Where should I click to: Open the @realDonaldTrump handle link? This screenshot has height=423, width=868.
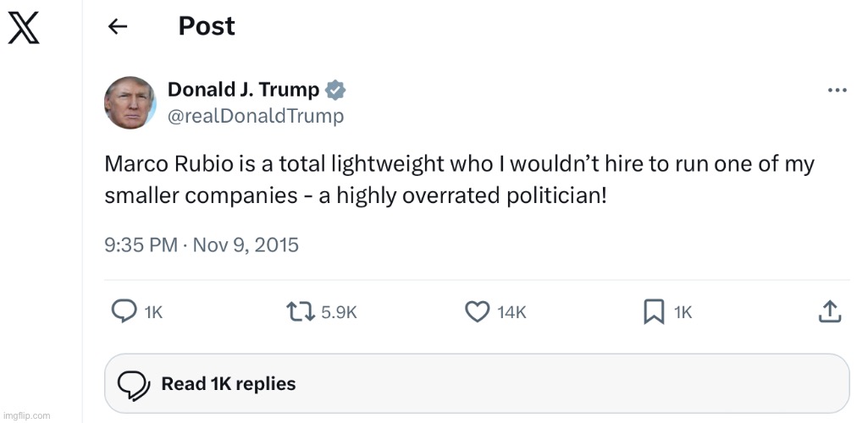[x=256, y=116]
